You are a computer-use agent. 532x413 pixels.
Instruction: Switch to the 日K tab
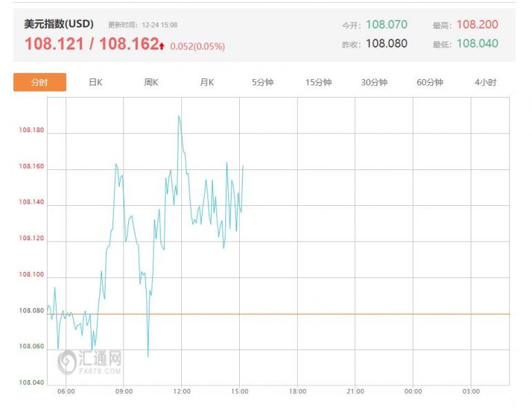pyautogui.click(x=96, y=83)
